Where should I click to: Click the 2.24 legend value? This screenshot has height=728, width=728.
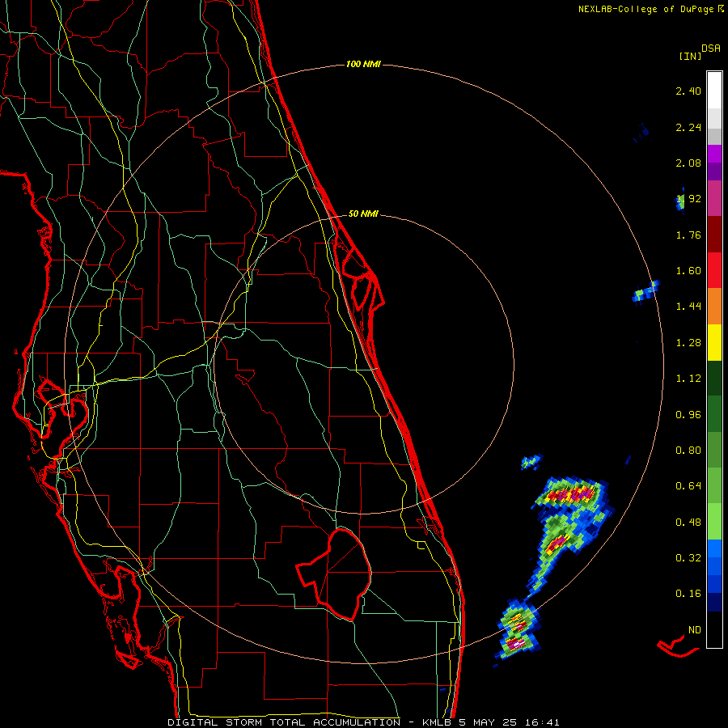688,127
